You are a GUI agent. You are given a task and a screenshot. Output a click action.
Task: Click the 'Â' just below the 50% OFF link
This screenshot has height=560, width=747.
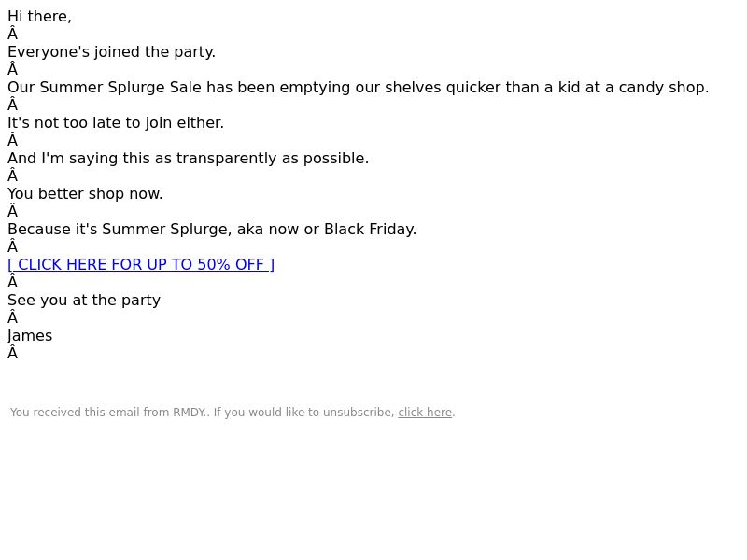pos(13,282)
